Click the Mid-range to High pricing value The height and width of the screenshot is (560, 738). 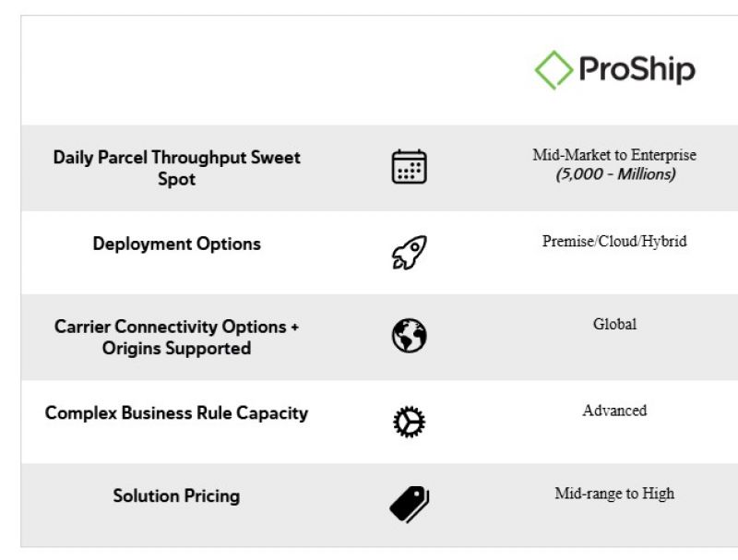click(614, 494)
